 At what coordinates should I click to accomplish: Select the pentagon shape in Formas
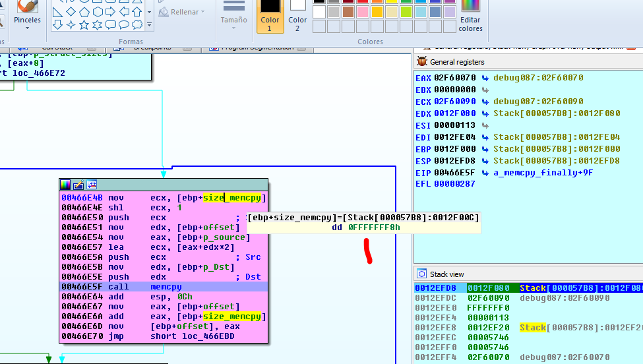click(84, 12)
